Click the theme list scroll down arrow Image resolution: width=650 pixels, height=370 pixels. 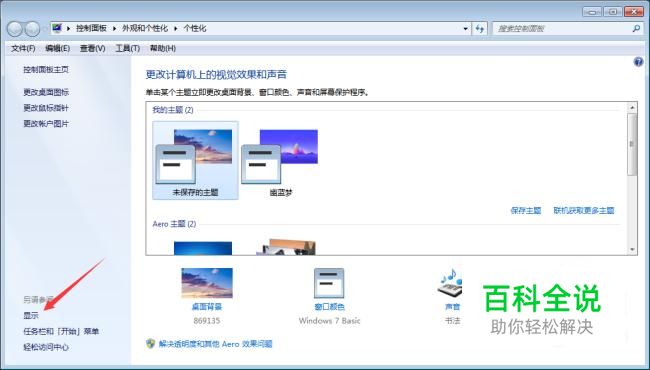632,249
